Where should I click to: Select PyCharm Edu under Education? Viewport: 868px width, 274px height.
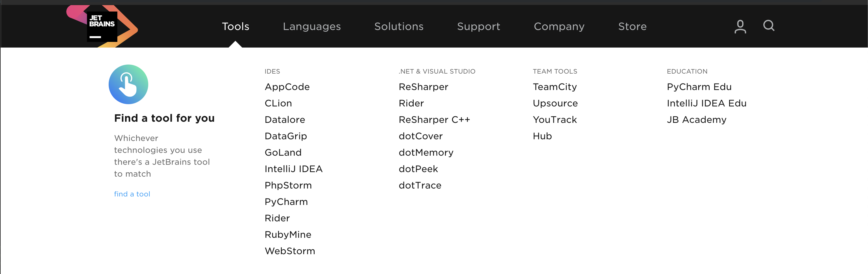pos(699,87)
